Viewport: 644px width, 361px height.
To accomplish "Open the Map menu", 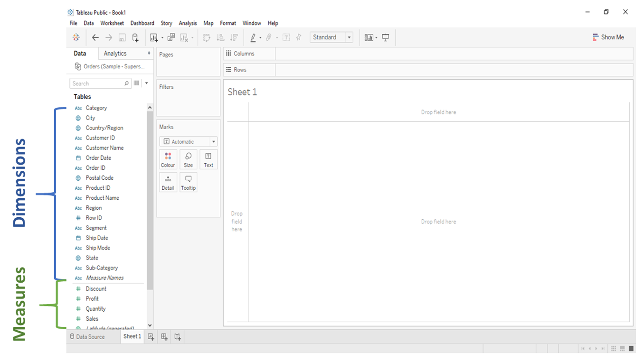I will point(208,23).
